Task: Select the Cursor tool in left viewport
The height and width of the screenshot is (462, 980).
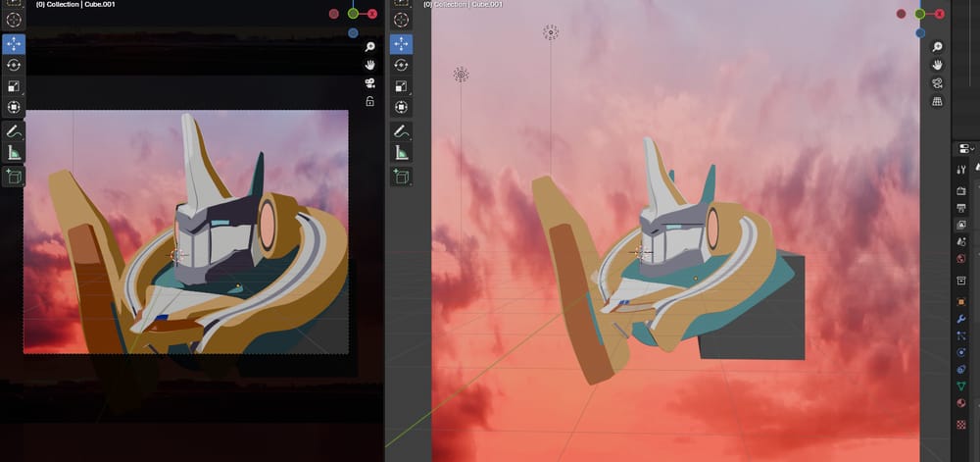Action: coord(14,20)
